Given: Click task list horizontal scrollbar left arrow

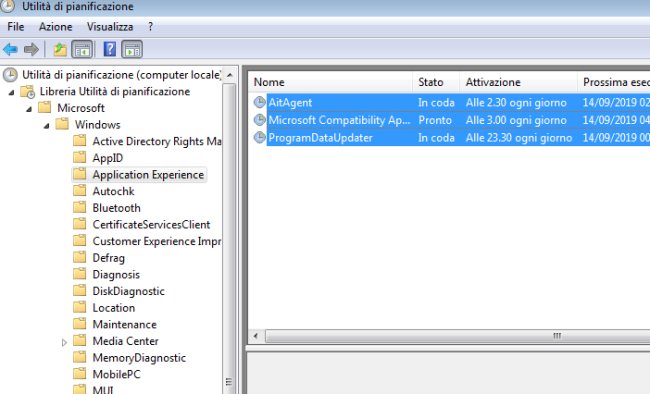Looking at the screenshot, I should (256, 336).
